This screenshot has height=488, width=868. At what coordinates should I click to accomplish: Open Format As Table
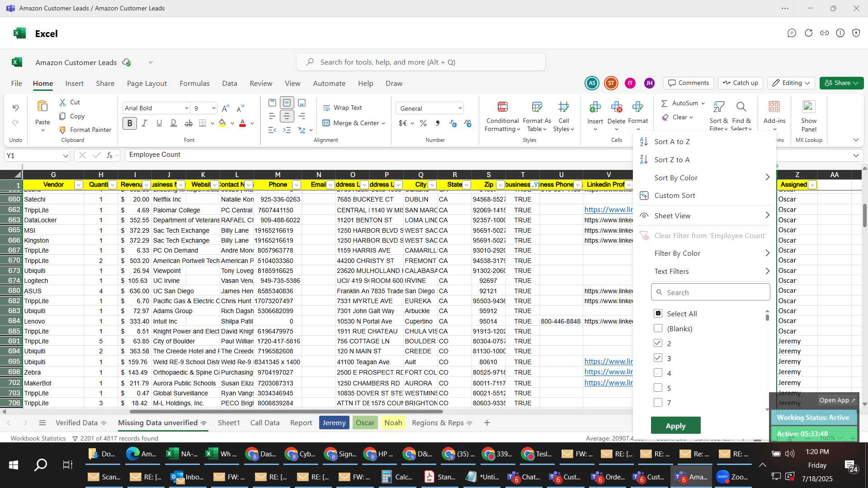[537, 117]
